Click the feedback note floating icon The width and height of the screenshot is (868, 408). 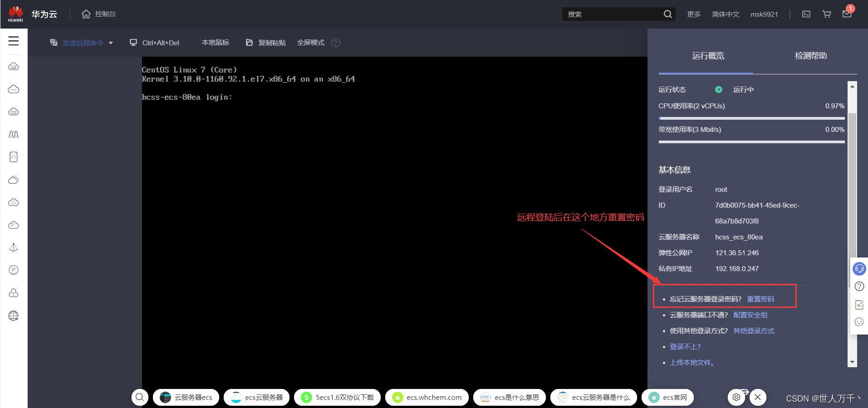(859, 305)
